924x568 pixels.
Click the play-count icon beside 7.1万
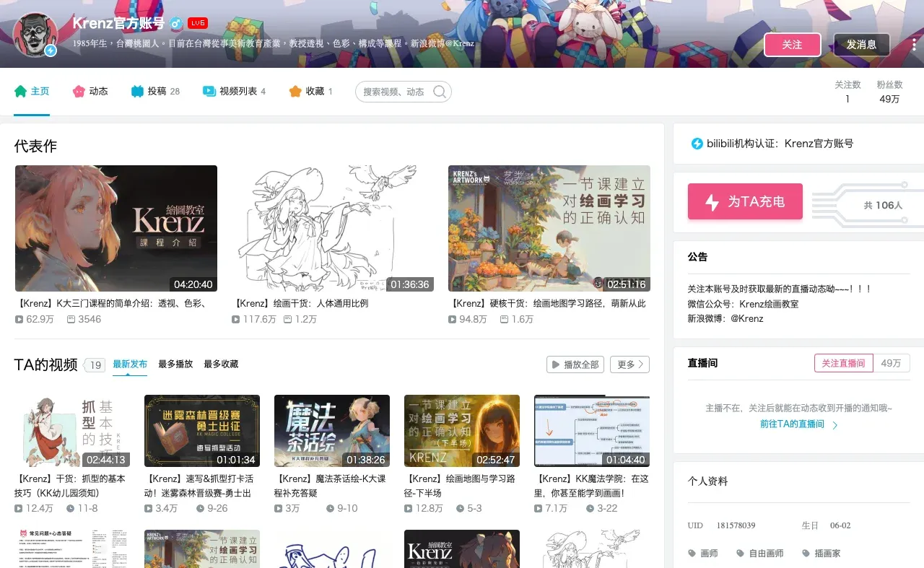pos(539,509)
